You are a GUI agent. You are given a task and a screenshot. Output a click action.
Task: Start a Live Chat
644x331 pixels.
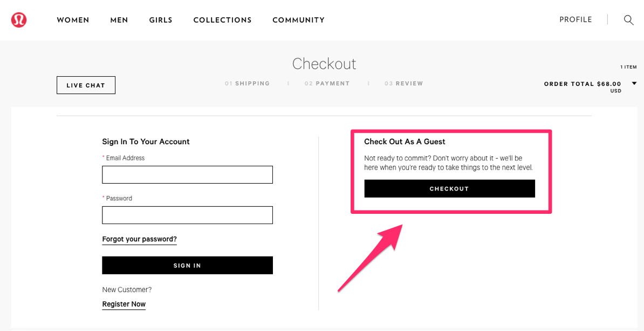point(86,85)
